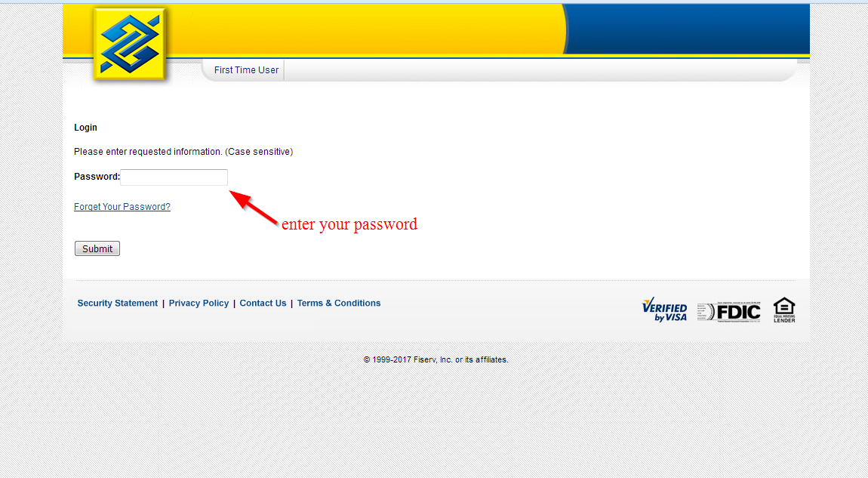868x478 pixels.
Task: Focus the Password input field
Action: (x=174, y=177)
